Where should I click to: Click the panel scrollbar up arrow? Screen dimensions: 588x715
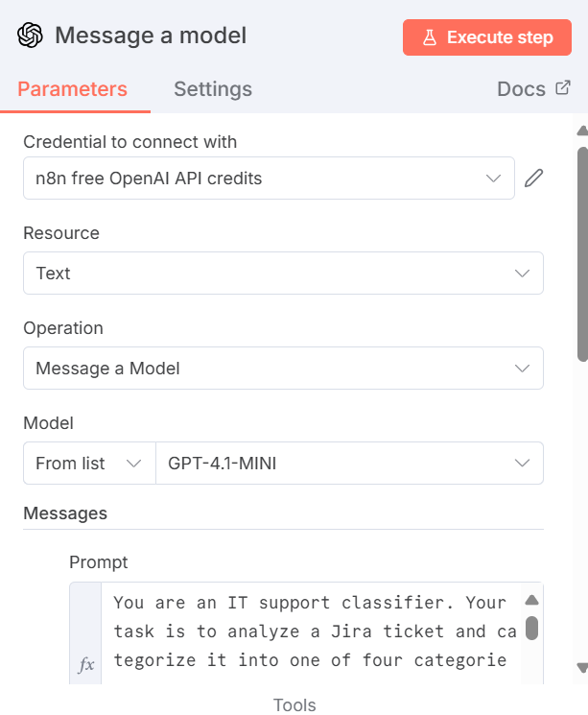coord(581,131)
